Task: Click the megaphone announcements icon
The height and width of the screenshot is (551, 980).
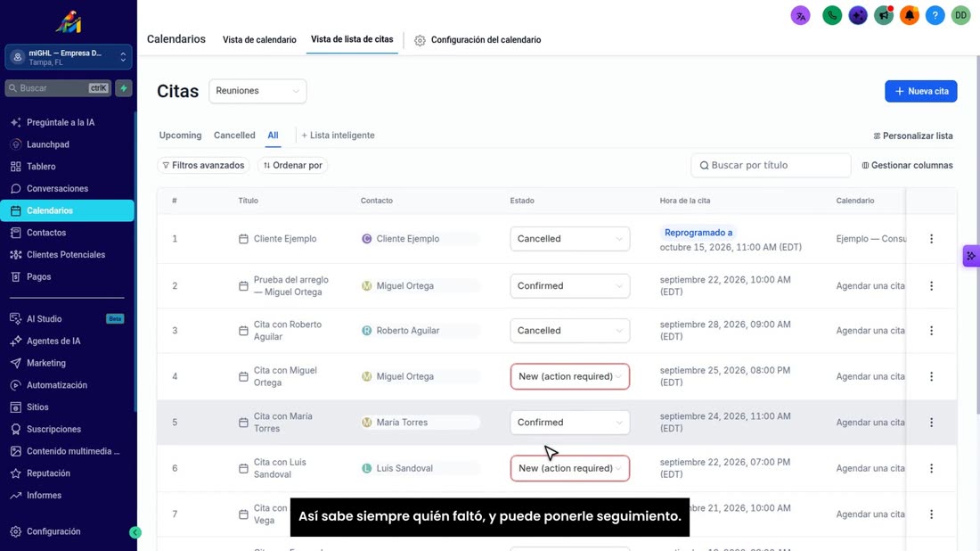Action: (884, 16)
